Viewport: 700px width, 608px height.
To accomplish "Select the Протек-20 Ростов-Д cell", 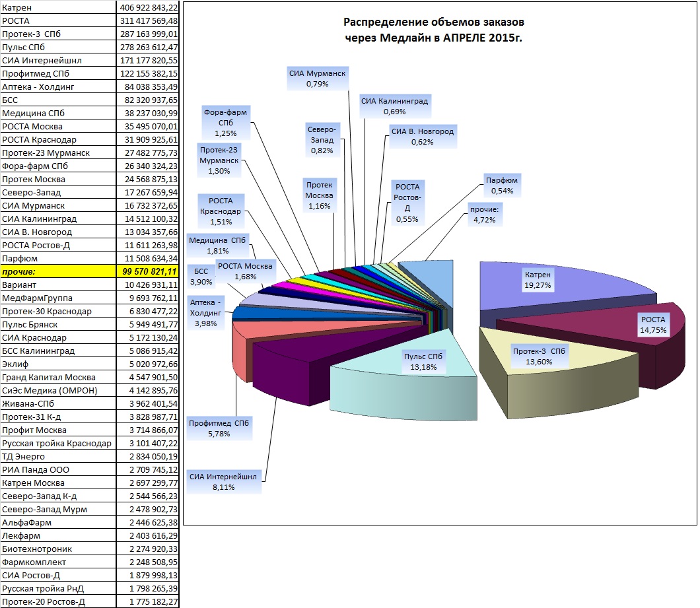I will (58, 602).
